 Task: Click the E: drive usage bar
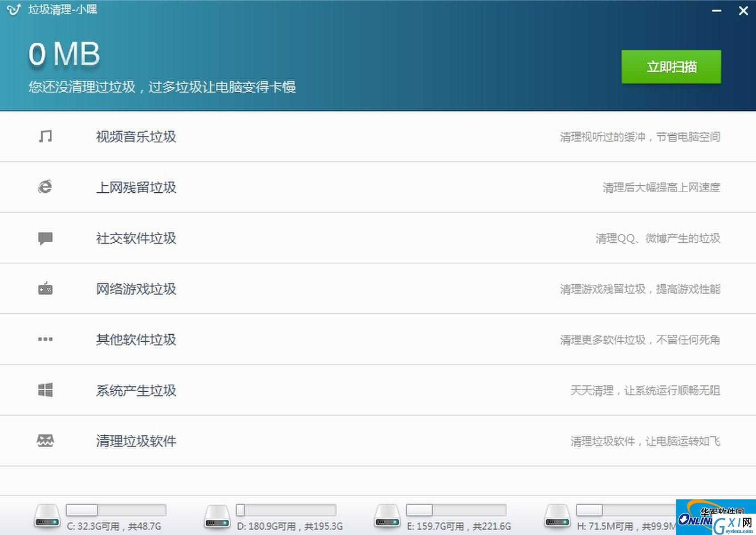pos(456,510)
